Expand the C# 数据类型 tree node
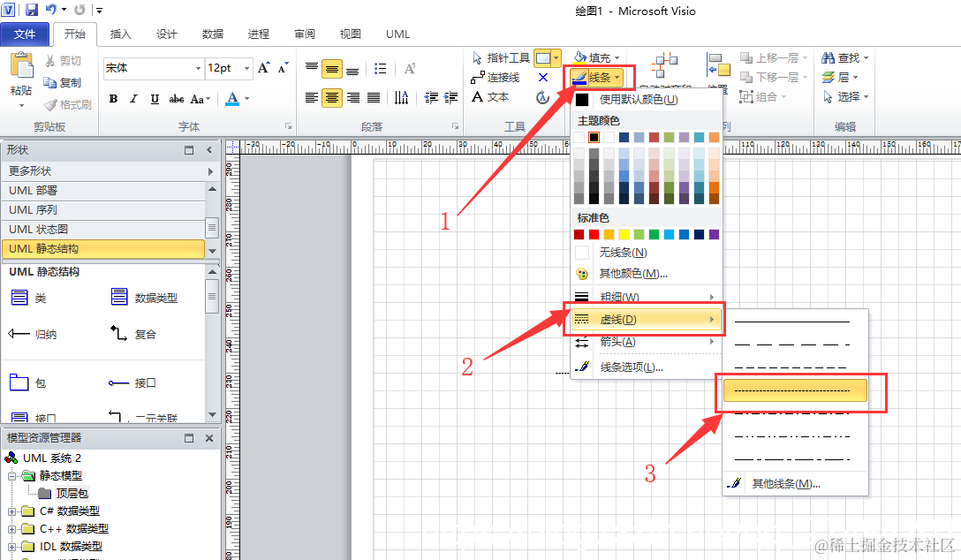Viewport: 961px width, 560px height. click(11, 511)
